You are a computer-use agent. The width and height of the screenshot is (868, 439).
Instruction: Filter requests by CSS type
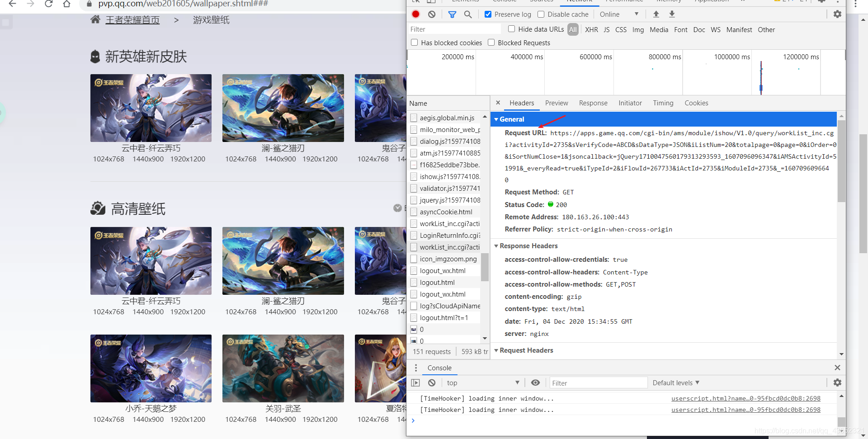[621, 29]
